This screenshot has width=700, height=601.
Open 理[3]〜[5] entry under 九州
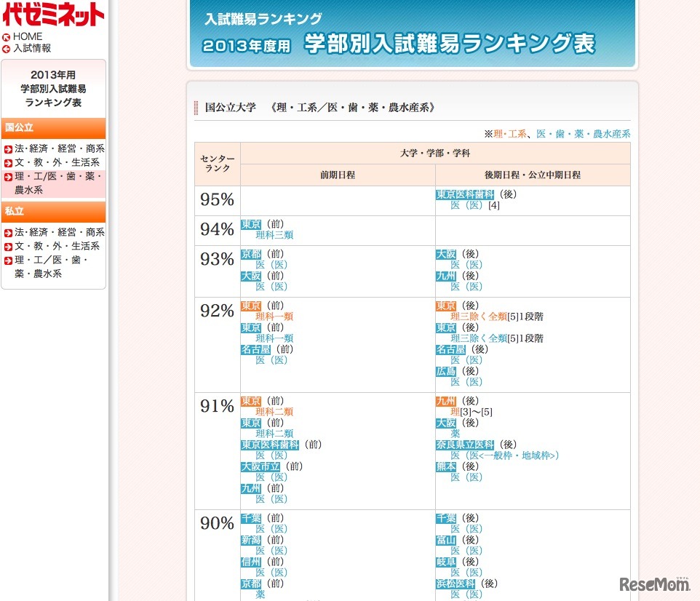[x=472, y=412]
